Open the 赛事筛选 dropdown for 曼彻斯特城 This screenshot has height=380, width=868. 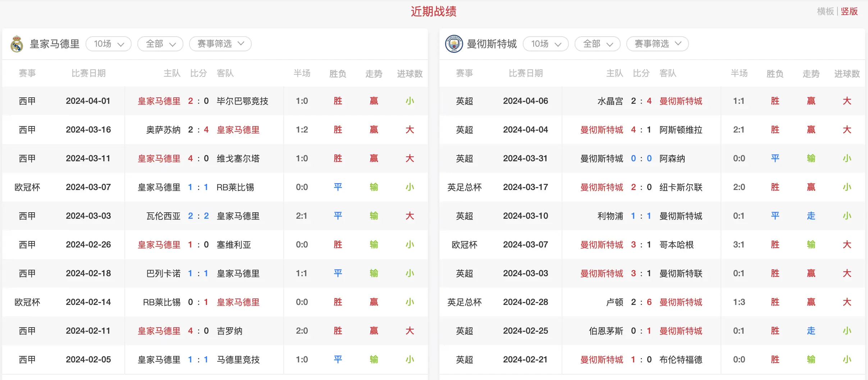pyautogui.click(x=658, y=44)
